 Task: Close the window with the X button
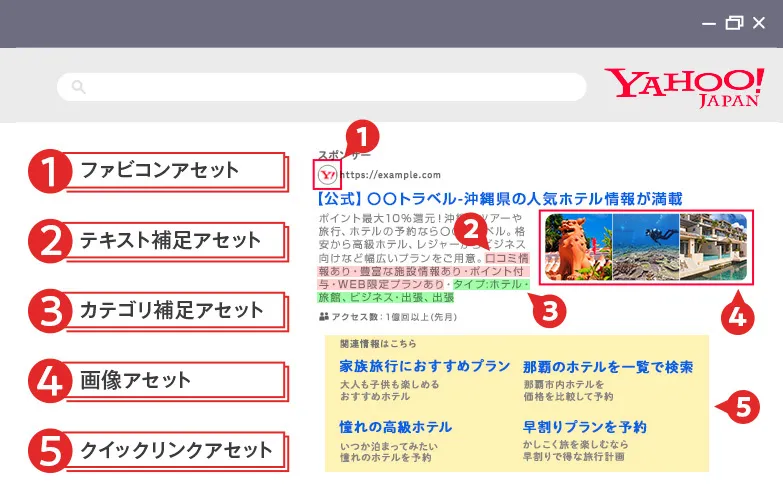point(759,23)
